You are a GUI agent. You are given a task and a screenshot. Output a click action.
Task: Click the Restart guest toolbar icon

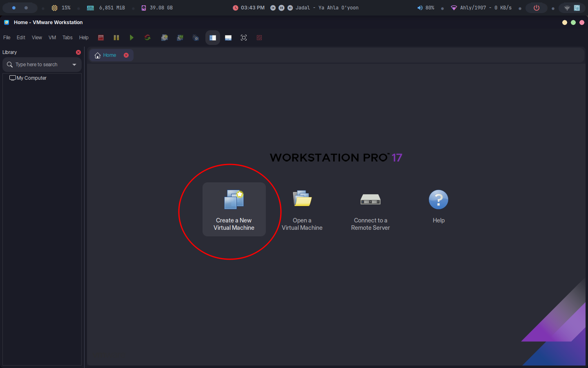point(147,38)
